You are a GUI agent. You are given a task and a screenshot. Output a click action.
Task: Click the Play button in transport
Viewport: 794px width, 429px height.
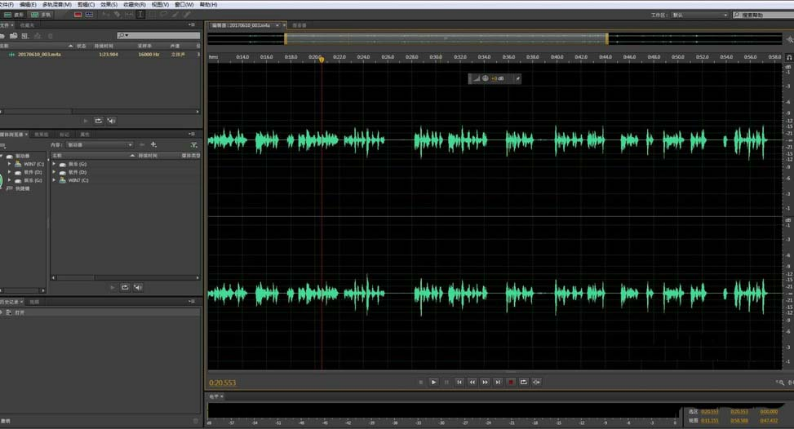click(x=433, y=382)
